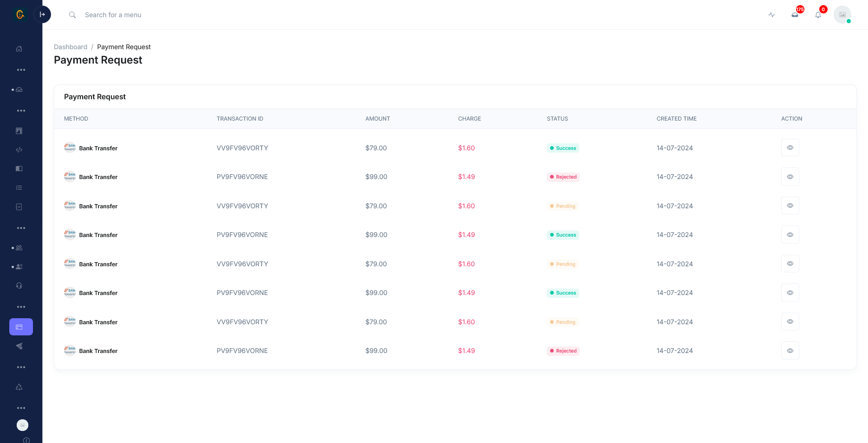The height and width of the screenshot is (443, 868).
Task: Open the headset support sidebar icon
Action: (x=19, y=286)
